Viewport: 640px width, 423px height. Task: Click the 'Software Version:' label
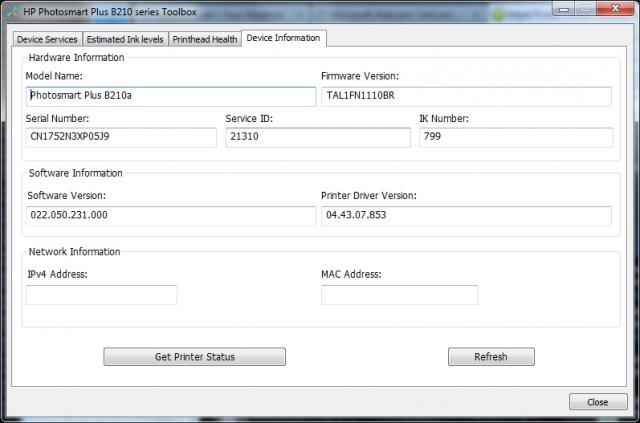click(x=67, y=196)
